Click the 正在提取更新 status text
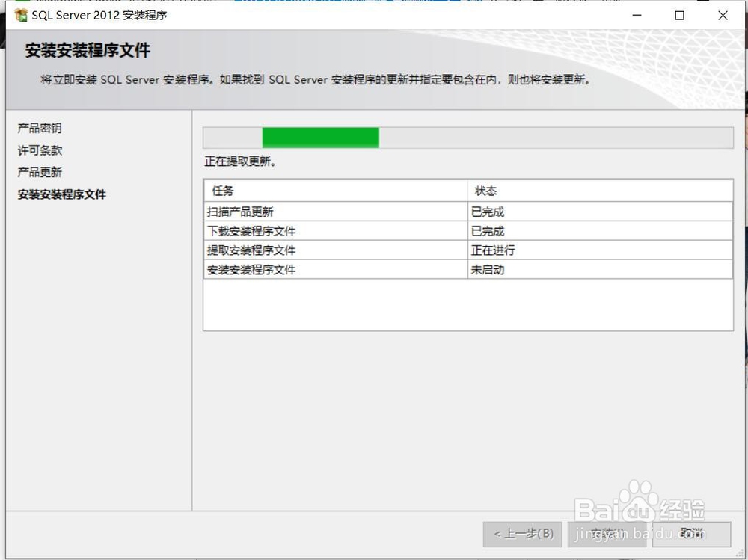This screenshot has width=748, height=560. point(240,161)
